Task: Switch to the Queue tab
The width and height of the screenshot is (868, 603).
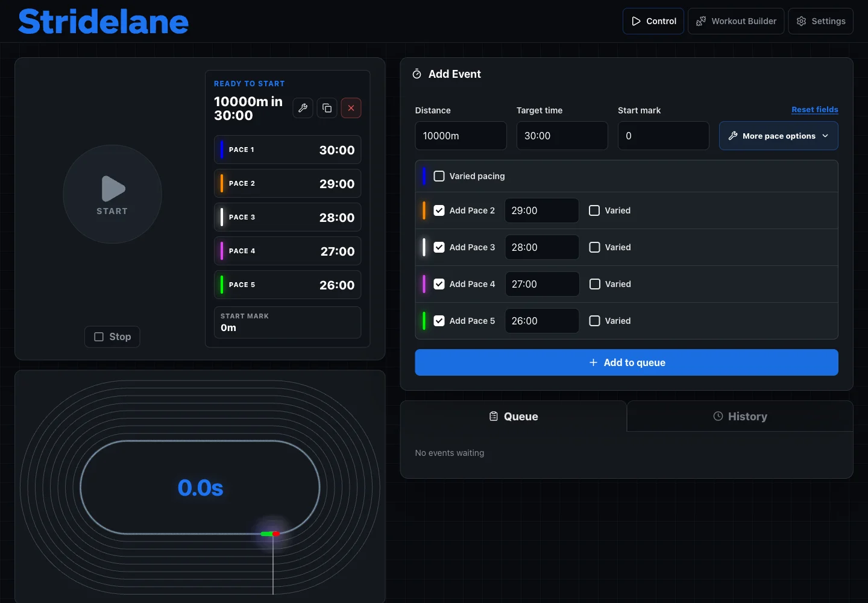Action: 514,417
